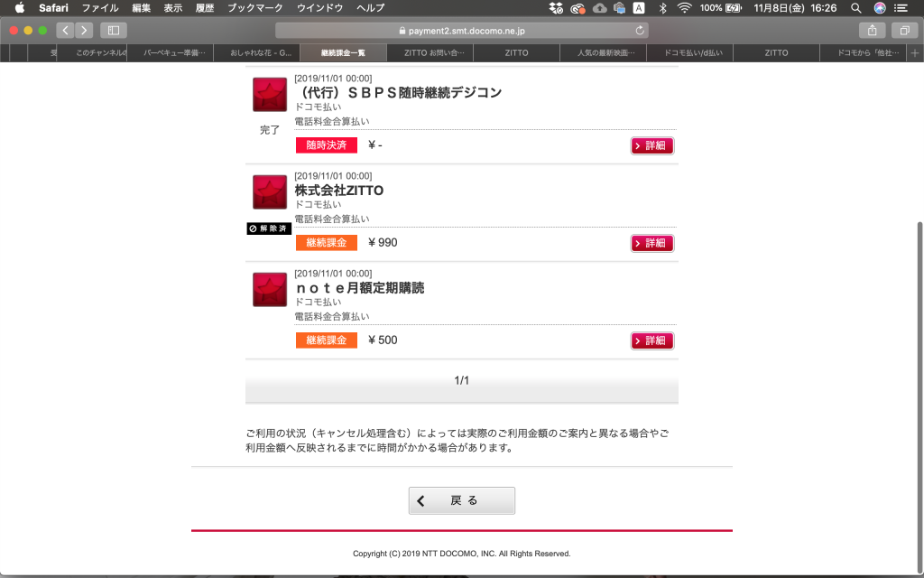Screen dimensions: 924x578
Task: Open the Bluetooth status menu
Action: [x=662, y=7]
